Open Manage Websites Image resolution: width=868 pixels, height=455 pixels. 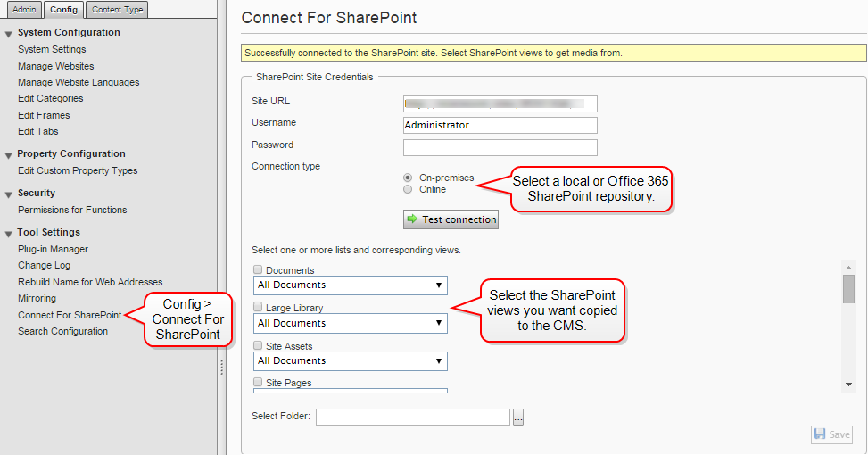tap(56, 66)
